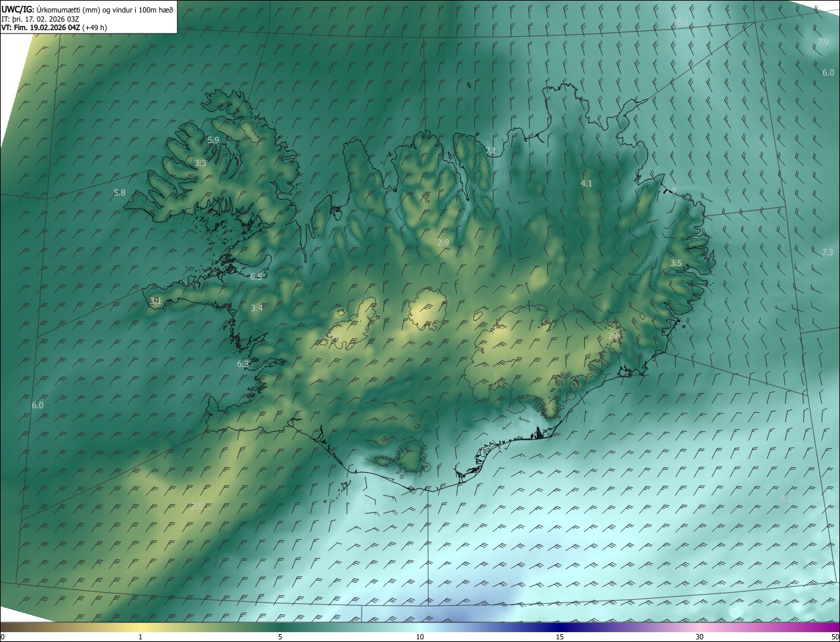
Task: Click the 3.5 value in the Eastfjords
Action: (676, 263)
